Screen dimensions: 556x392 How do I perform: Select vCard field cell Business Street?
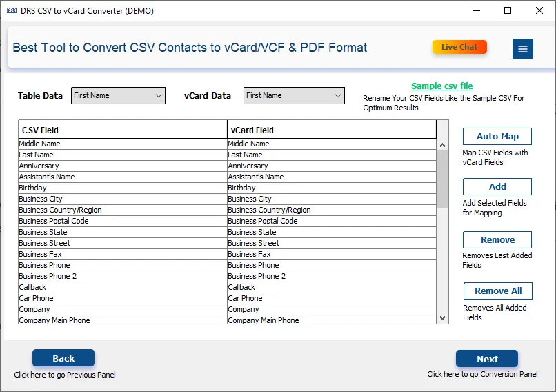[x=332, y=243]
